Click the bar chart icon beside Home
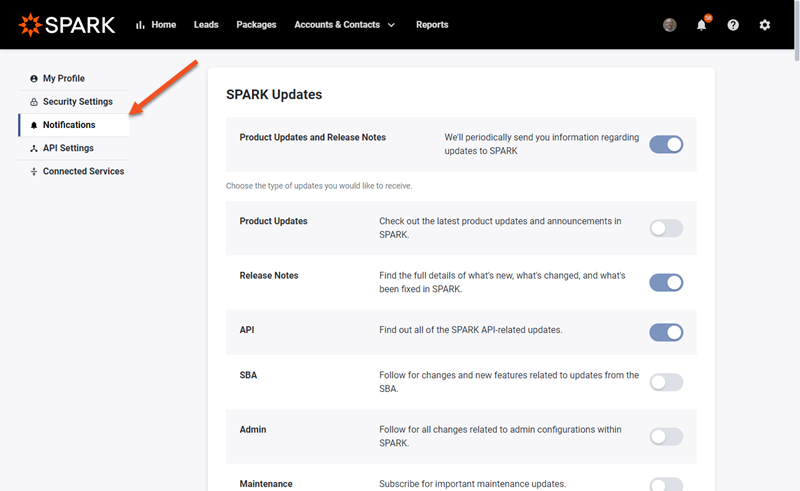The image size is (800, 491). pyautogui.click(x=140, y=25)
